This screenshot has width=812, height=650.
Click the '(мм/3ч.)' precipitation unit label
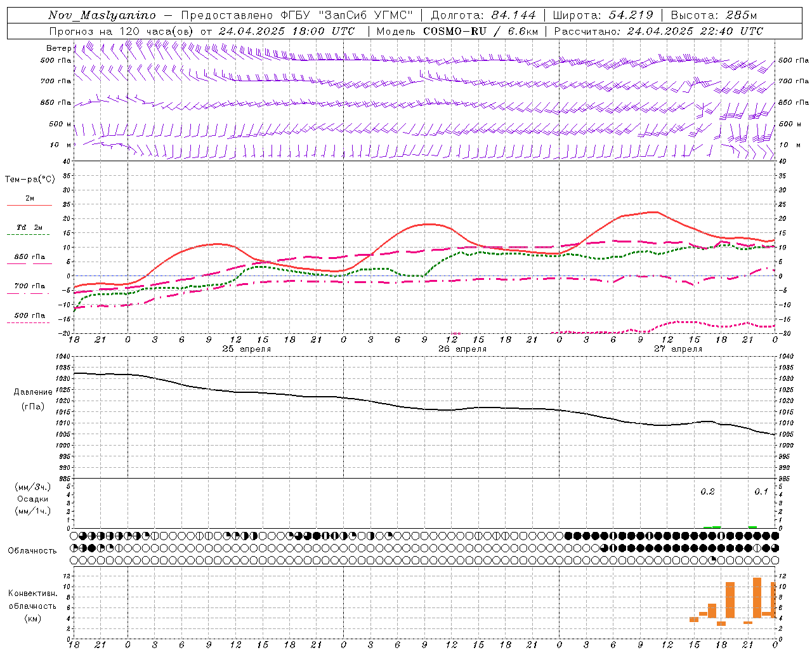(33, 487)
